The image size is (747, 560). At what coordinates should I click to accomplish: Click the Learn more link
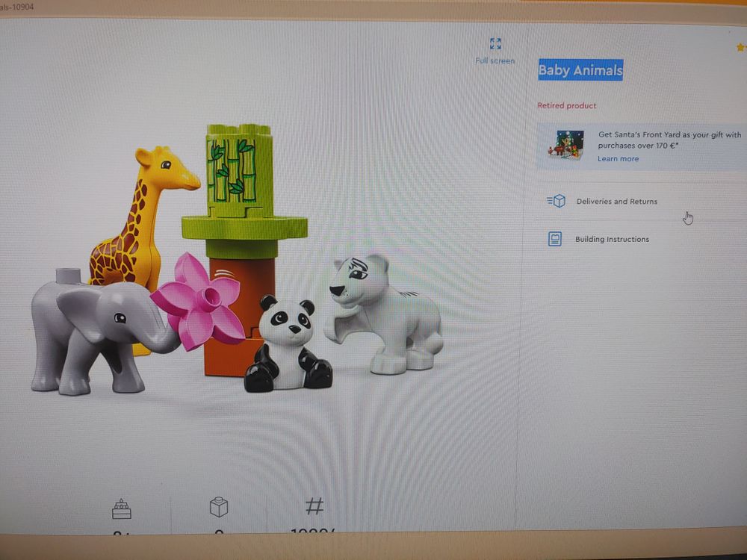(x=618, y=159)
